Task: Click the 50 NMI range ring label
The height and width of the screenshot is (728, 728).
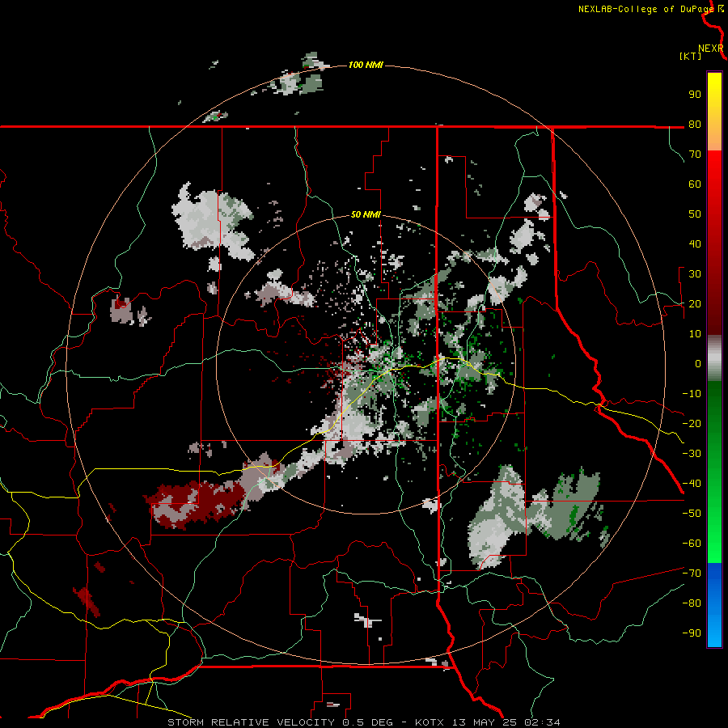Action: (x=366, y=214)
